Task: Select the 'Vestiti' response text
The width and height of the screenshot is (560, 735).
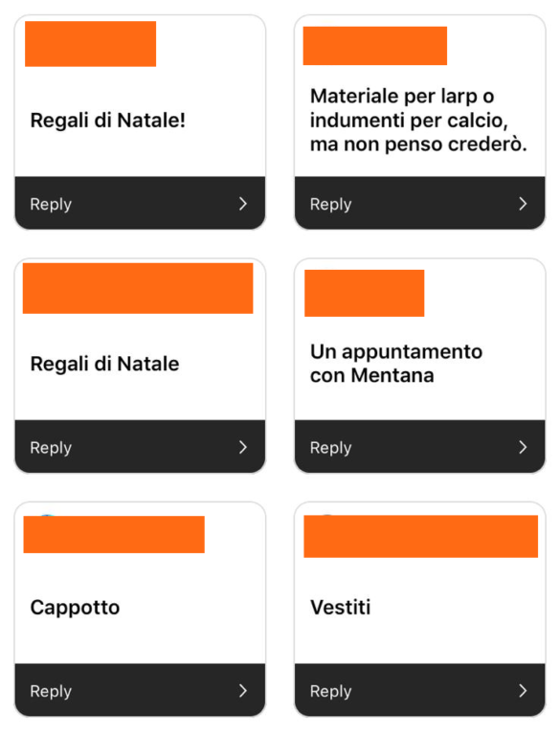Action: pyautogui.click(x=341, y=607)
